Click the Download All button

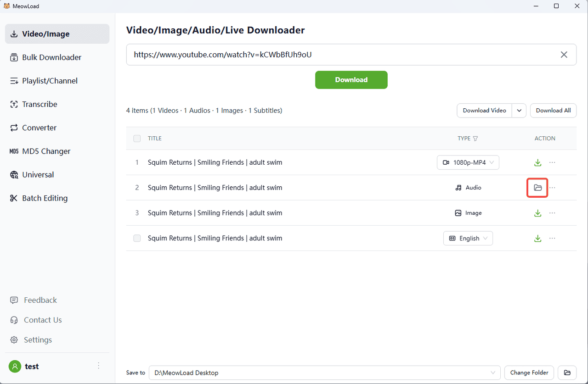553,111
